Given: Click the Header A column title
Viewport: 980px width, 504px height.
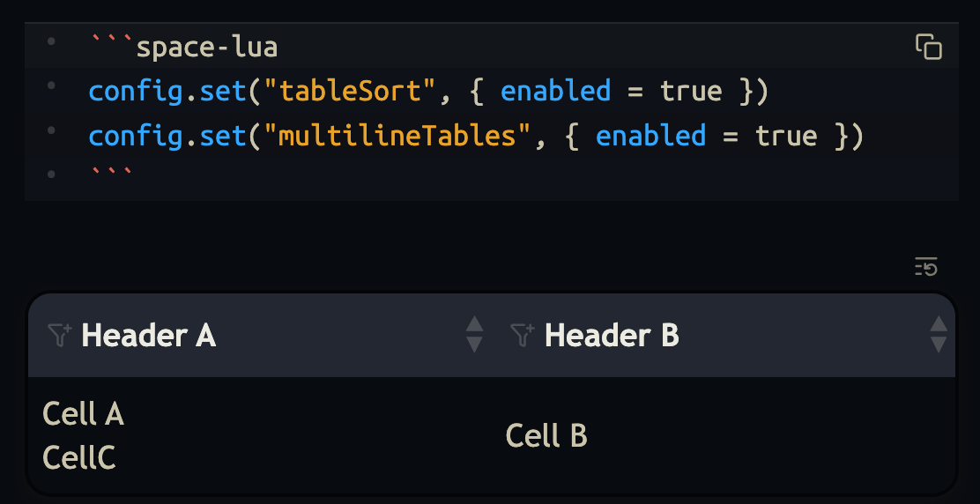Looking at the screenshot, I should point(148,336).
